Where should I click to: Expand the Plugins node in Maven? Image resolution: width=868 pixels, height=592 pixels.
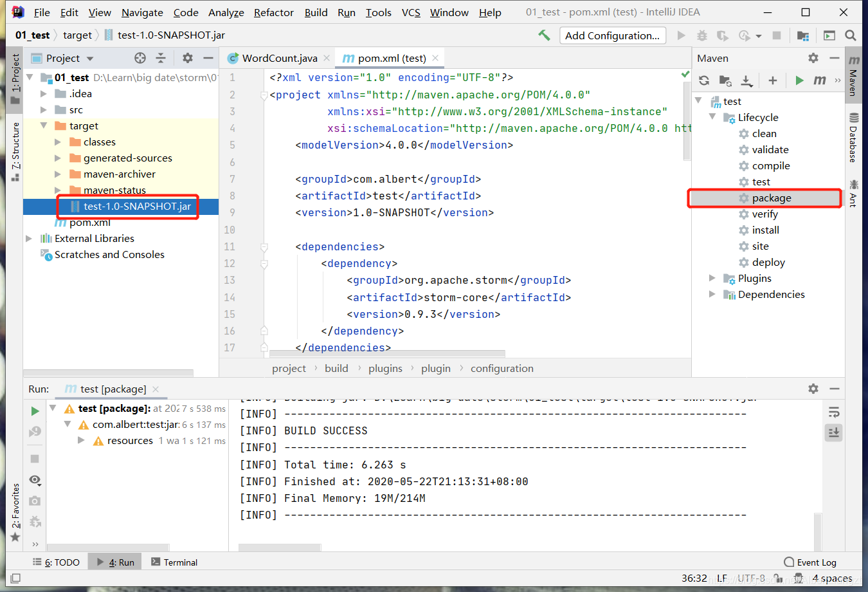click(x=712, y=278)
